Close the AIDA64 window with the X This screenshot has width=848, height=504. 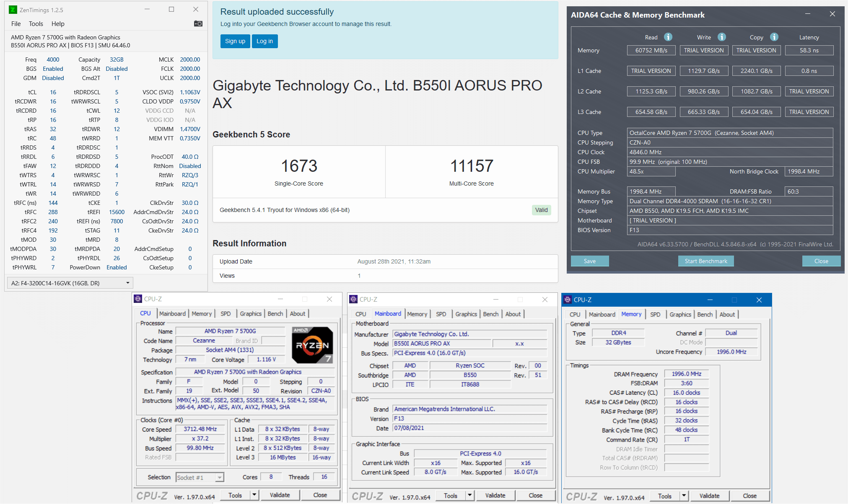pos(832,14)
